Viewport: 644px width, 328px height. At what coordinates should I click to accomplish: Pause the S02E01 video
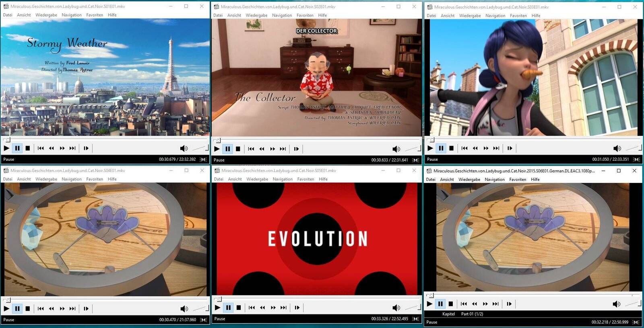pyautogui.click(x=228, y=149)
